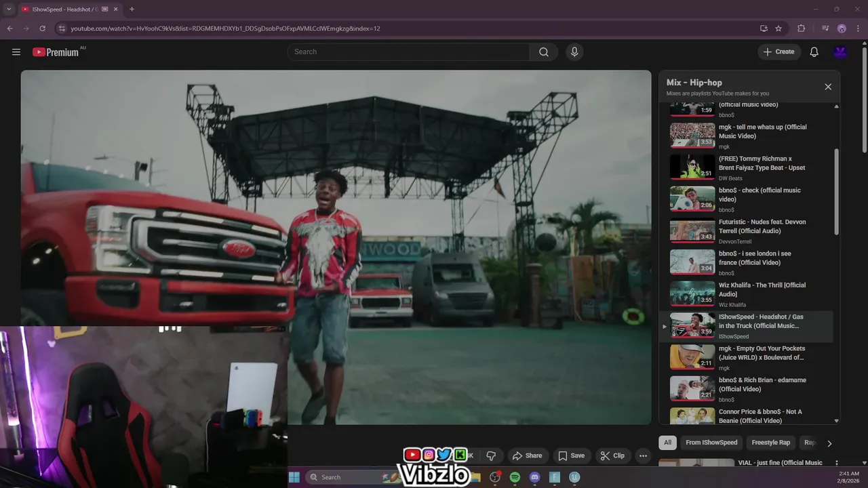
Task: Click the YouTube search box
Action: 408,52
